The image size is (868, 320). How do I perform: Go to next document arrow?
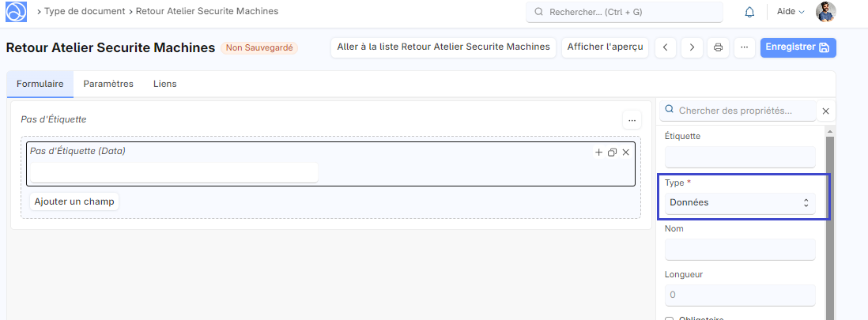point(692,47)
